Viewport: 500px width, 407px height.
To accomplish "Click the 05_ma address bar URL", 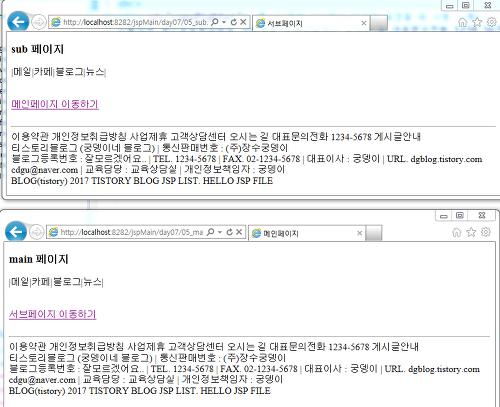I will tap(132, 232).
